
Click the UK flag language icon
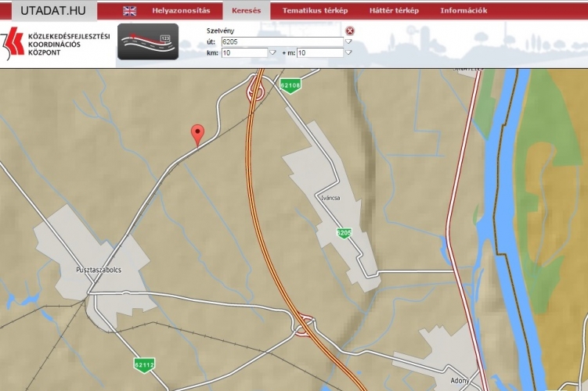[129, 11]
